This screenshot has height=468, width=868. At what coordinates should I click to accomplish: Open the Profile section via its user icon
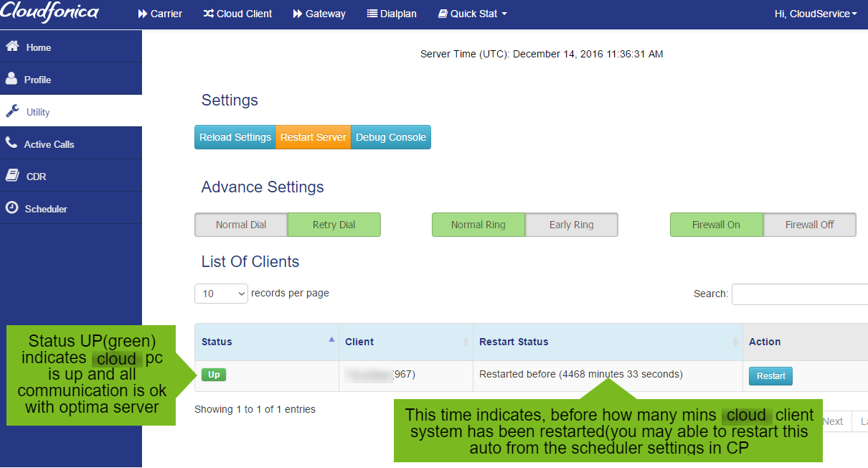coord(11,78)
